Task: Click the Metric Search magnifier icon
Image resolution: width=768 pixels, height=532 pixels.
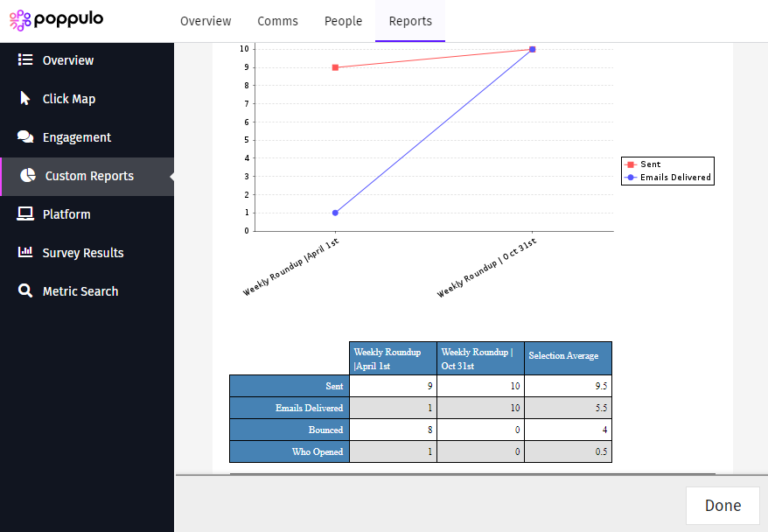Action: click(x=25, y=291)
